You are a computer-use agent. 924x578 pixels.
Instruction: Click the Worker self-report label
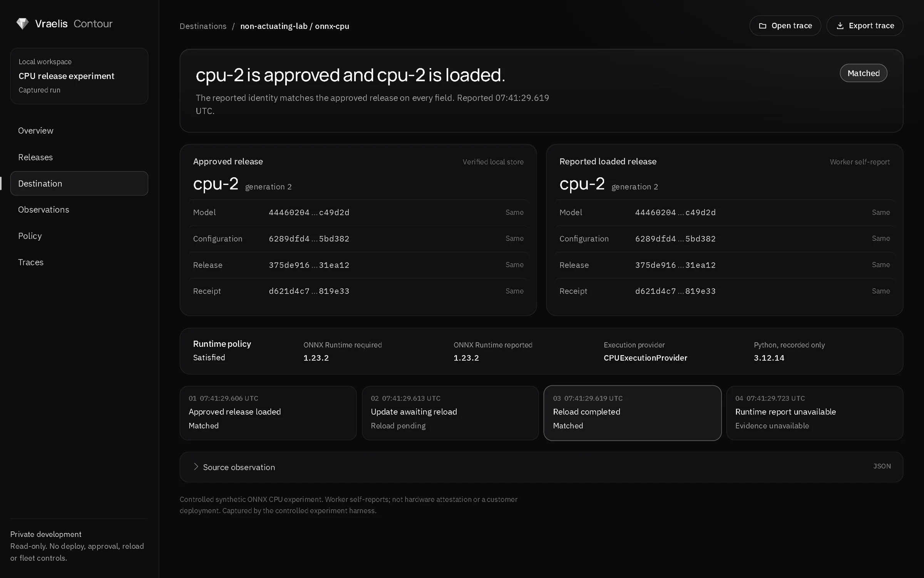[x=860, y=162]
